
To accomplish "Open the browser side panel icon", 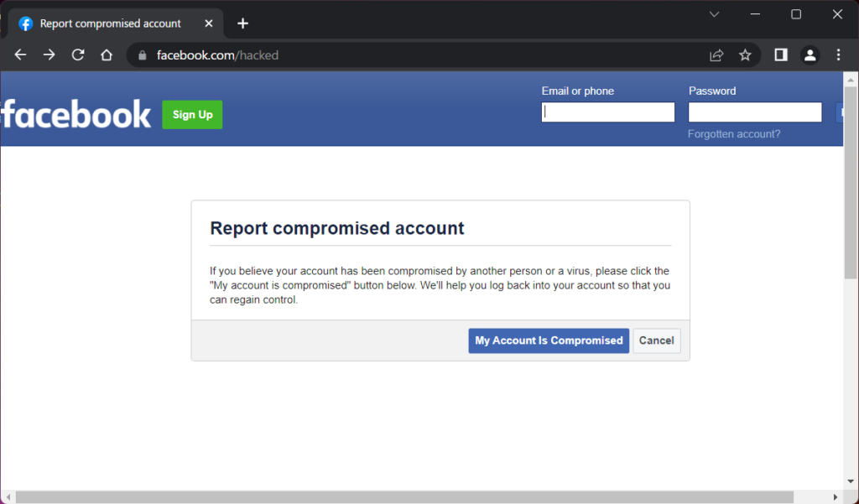I will pos(781,55).
